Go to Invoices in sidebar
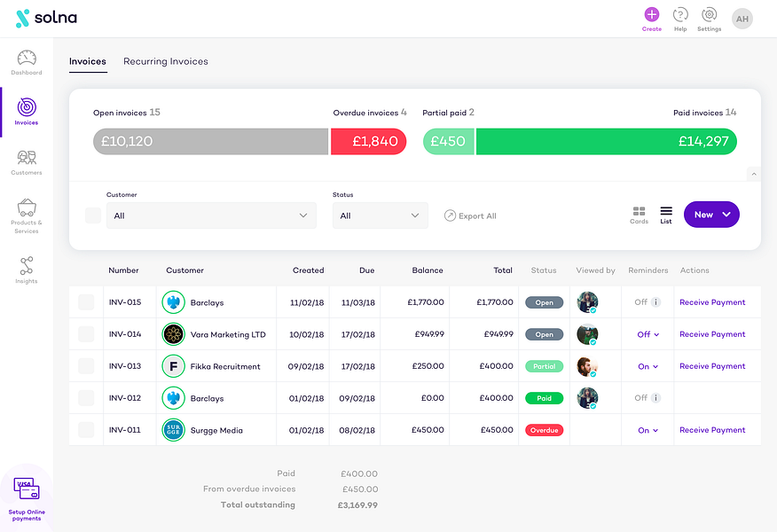Viewport: 777px width, 532px height. (27, 112)
